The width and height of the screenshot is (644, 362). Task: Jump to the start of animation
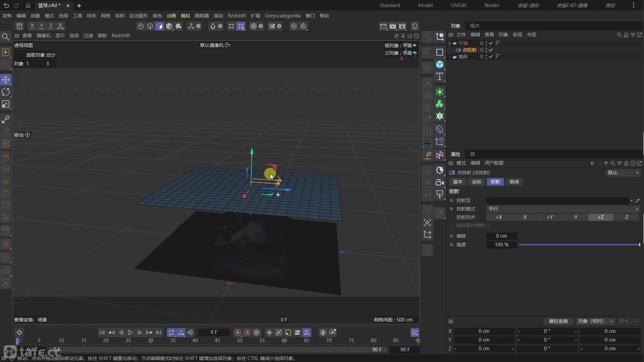click(102, 333)
